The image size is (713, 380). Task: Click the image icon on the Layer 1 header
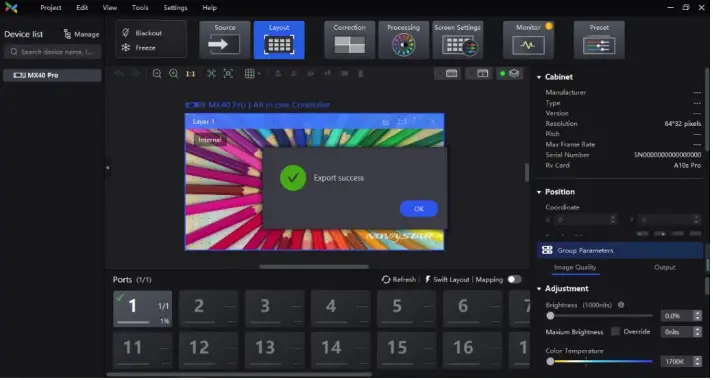[x=387, y=122]
